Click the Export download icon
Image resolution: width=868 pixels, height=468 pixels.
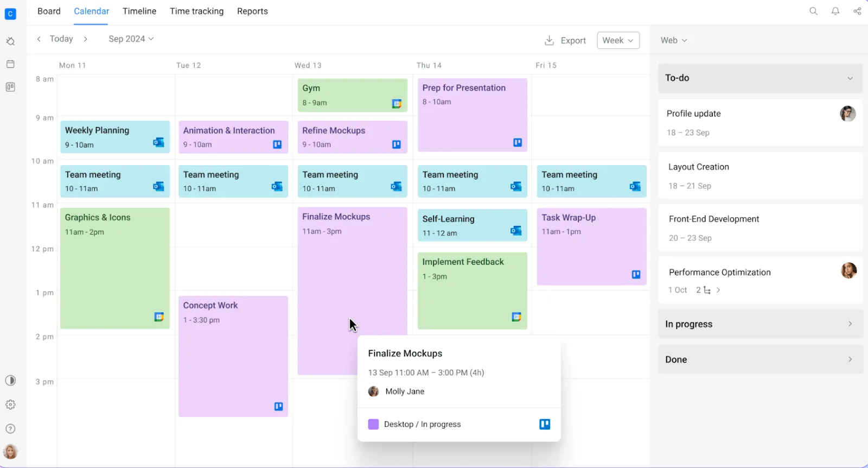(549, 40)
